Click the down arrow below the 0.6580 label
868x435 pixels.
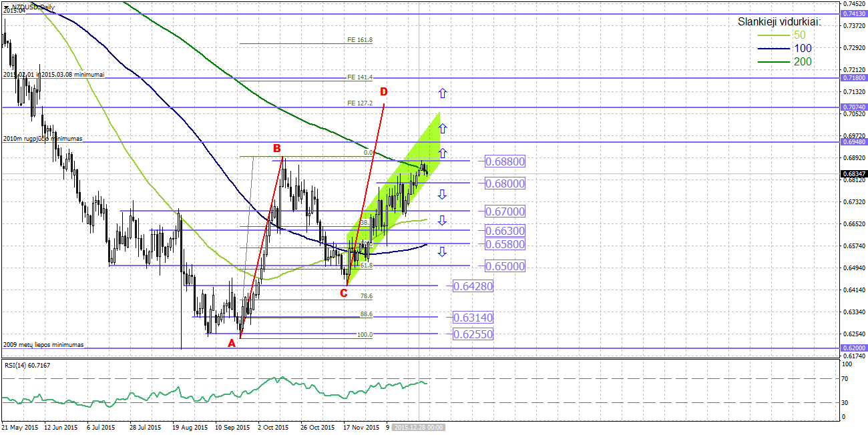pos(442,252)
